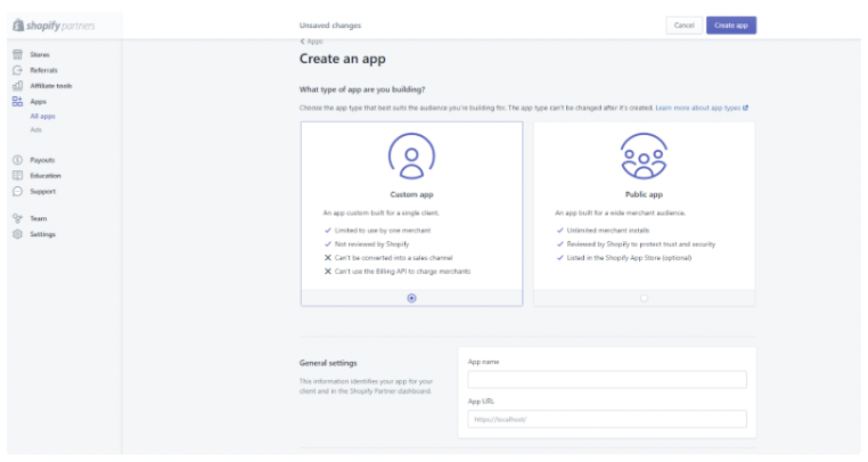Click the Create app button
This screenshot has height=462, width=868.
pyautogui.click(x=731, y=25)
